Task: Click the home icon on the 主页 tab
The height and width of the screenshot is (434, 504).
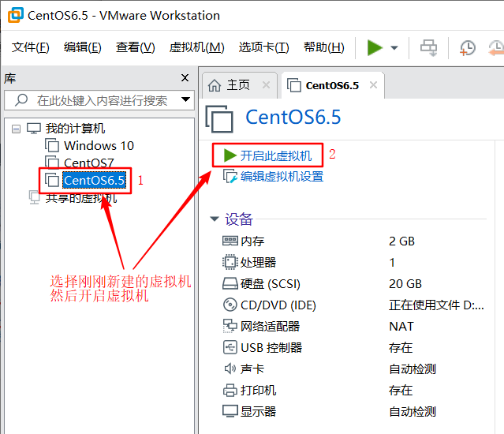Action: 215,85
